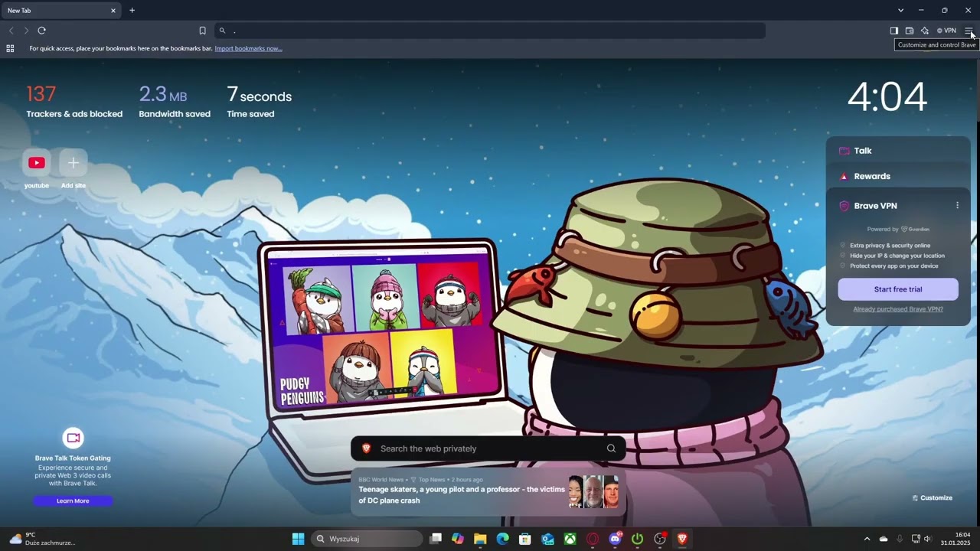The width and height of the screenshot is (980, 551).
Task: Click the Search the web privately box
Action: 488,448
